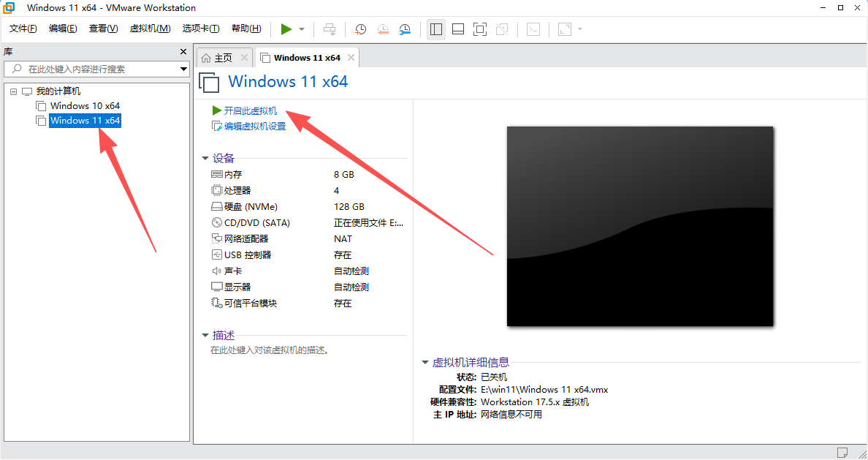Click the NAT network adapter value
The width and height of the screenshot is (868, 460).
click(343, 239)
